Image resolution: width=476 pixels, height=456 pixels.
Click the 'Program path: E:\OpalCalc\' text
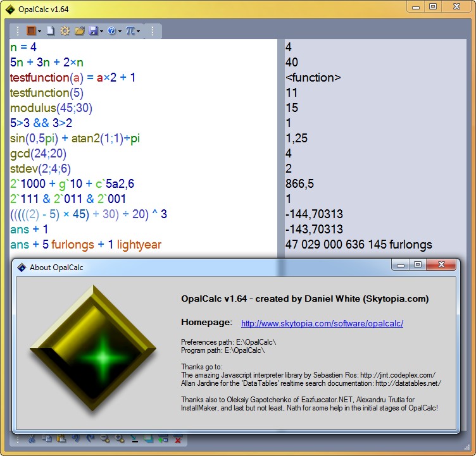coord(223,350)
